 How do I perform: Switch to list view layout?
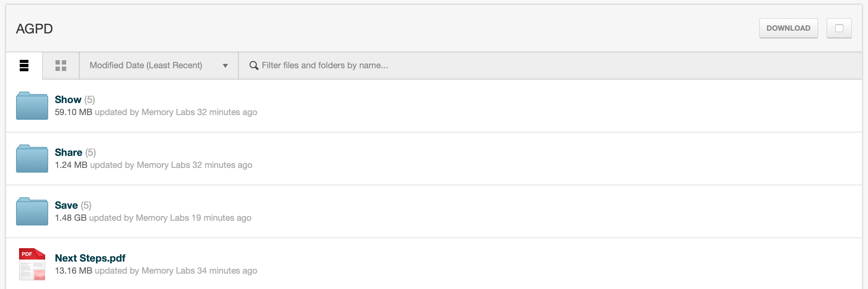24,66
